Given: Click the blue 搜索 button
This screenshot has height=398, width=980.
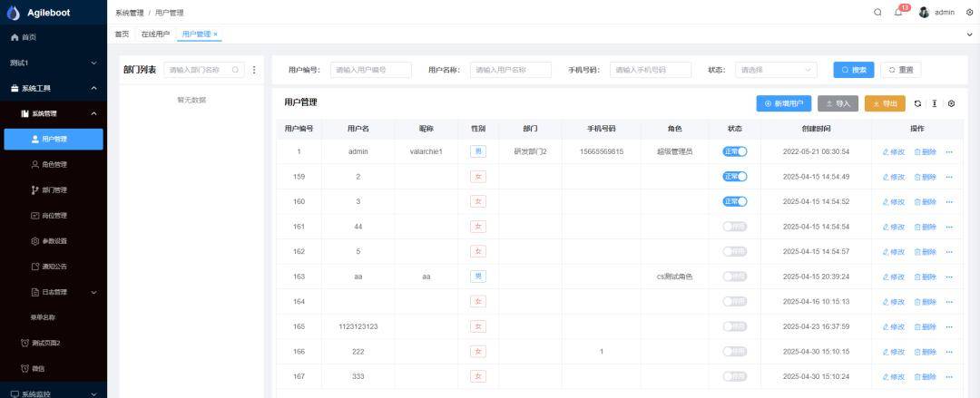Looking at the screenshot, I should tap(854, 70).
